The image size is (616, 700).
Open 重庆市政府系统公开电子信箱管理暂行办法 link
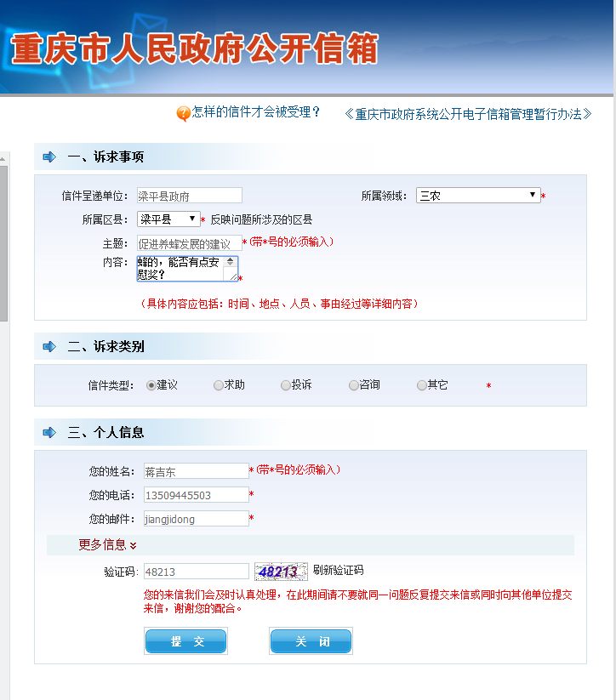[x=468, y=114]
